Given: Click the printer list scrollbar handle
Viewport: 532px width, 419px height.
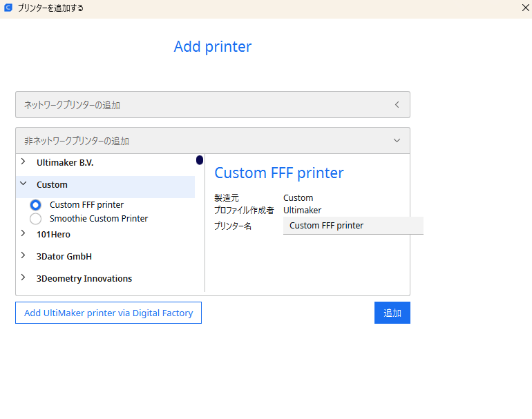Looking at the screenshot, I should [200, 160].
